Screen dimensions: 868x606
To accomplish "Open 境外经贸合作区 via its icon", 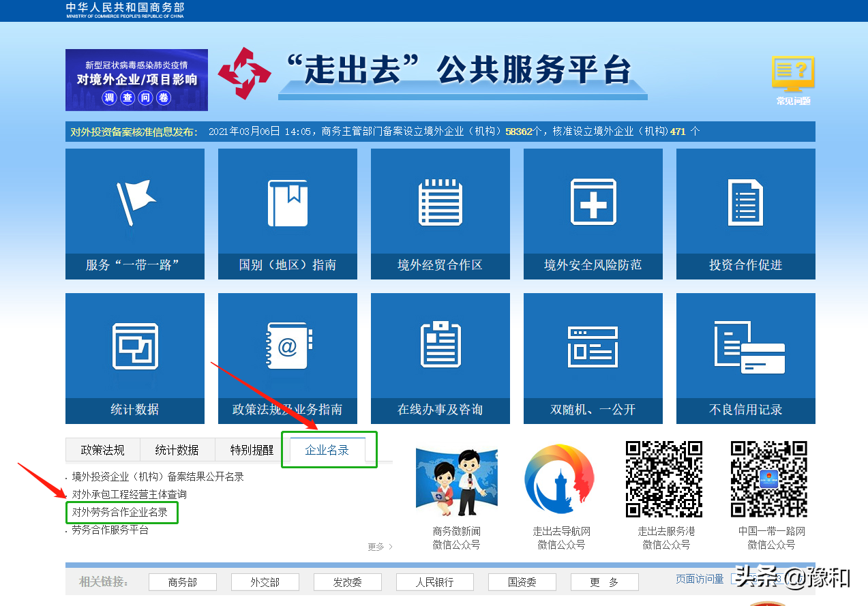I will [440, 201].
